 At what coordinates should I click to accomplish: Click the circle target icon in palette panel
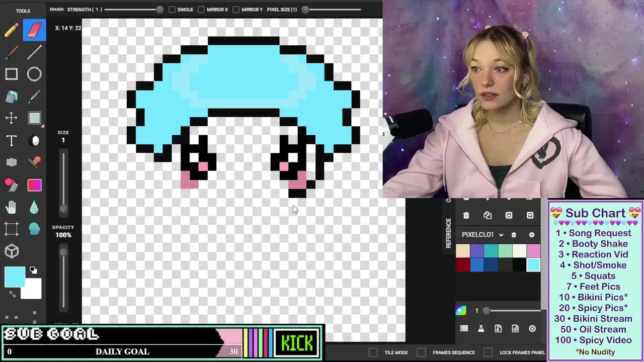coord(532,328)
